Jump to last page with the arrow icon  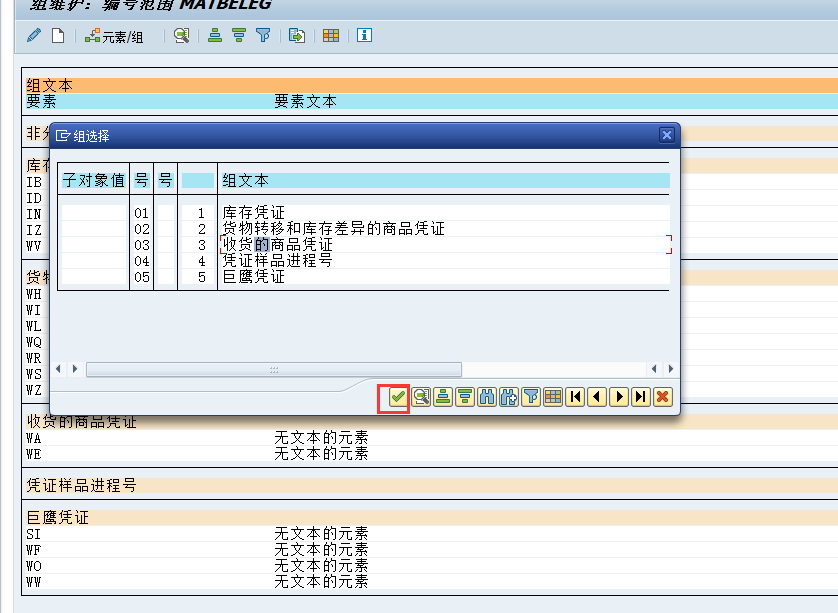coord(640,397)
